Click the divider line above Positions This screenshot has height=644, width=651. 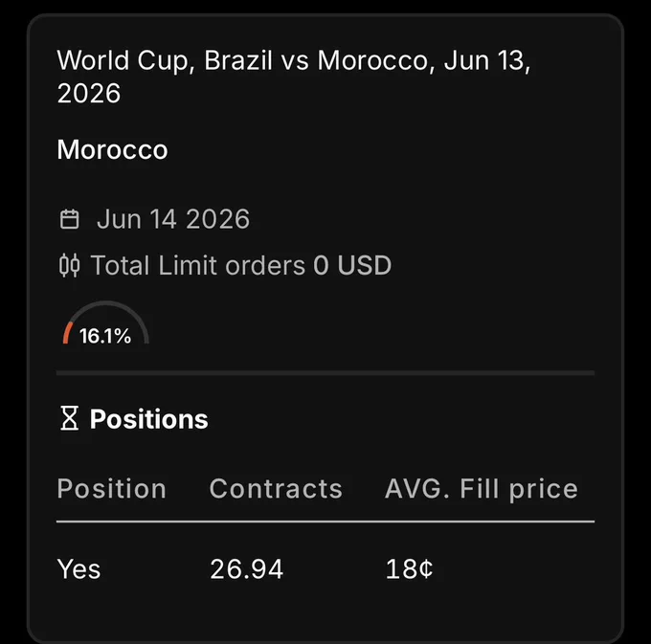click(325, 373)
